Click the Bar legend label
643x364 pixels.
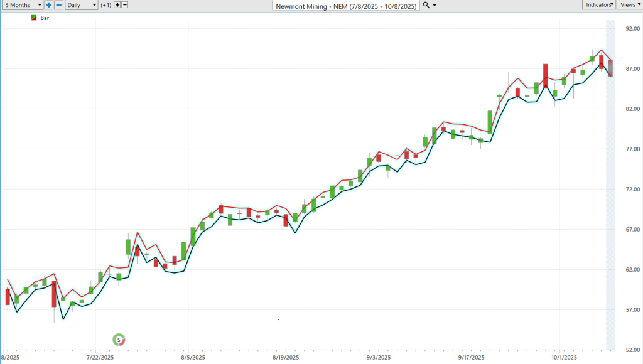45,18
